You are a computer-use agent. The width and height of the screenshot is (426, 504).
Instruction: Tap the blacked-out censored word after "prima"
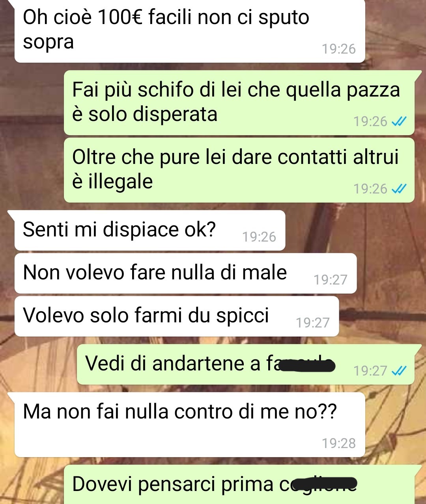pyautogui.click(x=322, y=484)
